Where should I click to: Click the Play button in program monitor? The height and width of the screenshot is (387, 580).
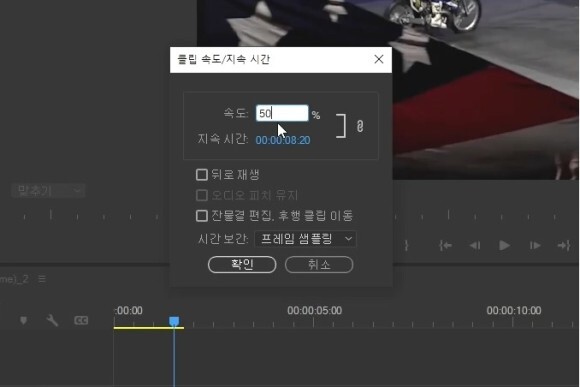505,245
